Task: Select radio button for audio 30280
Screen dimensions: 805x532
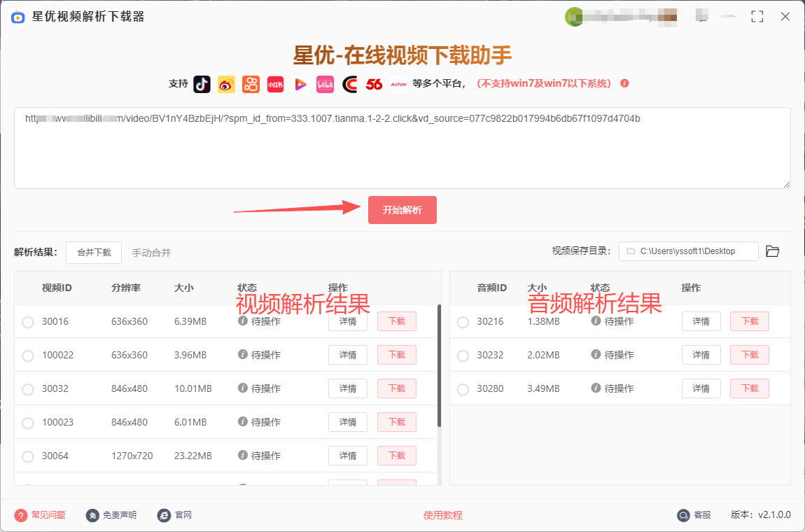Action: coord(463,389)
